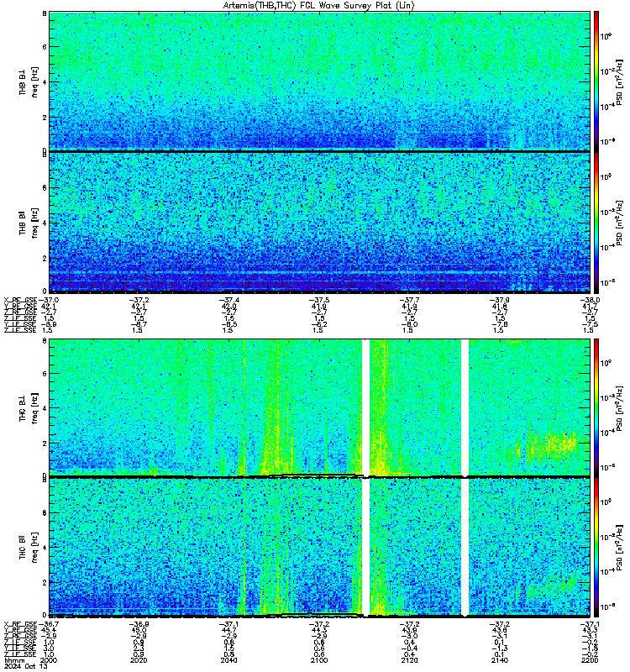
Task: Click the 'THC B⊥ freq [Hz]' axis label
Action: [29, 408]
